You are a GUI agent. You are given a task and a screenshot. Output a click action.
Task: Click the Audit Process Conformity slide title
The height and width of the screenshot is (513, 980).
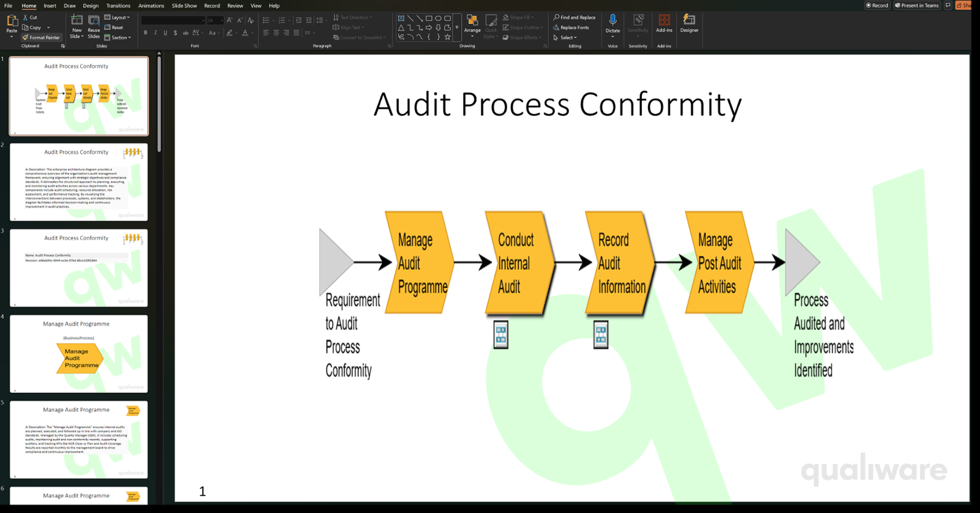[557, 103]
